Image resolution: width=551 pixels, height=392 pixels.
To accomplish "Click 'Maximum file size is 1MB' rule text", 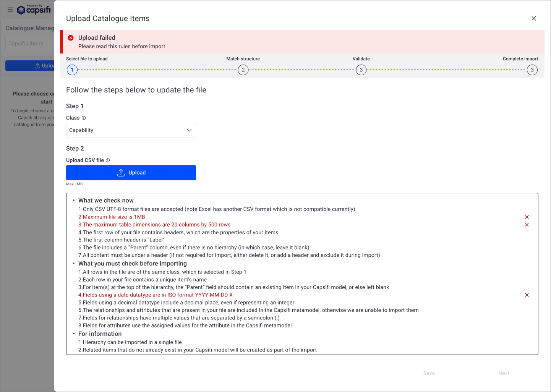I will [x=112, y=217].
